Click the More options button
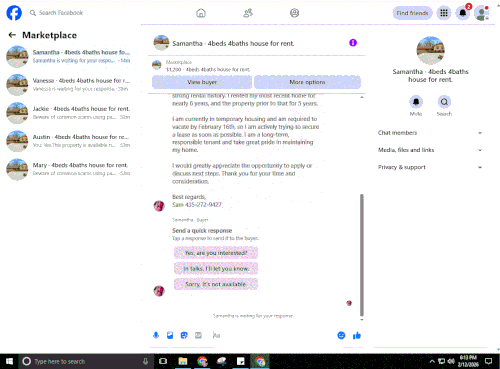Viewport: 500px width, 369px height. click(x=307, y=82)
